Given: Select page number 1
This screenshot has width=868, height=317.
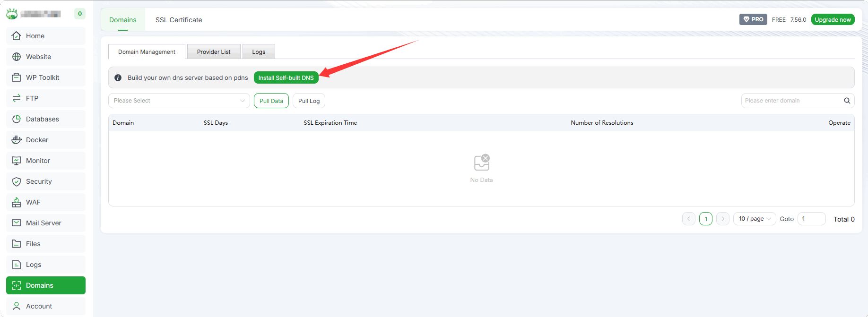Looking at the screenshot, I should [x=706, y=219].
